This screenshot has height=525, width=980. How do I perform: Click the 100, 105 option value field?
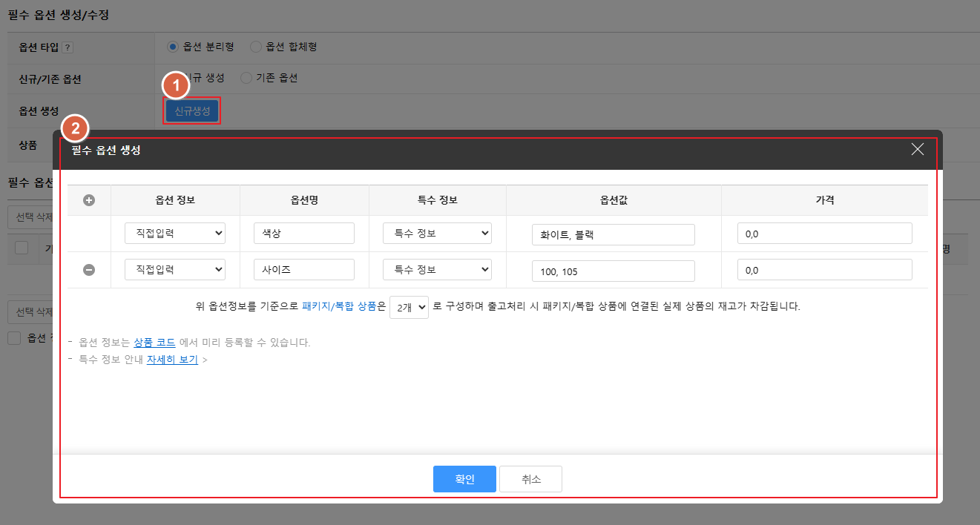pyautogui.click(x=613, y=271)
